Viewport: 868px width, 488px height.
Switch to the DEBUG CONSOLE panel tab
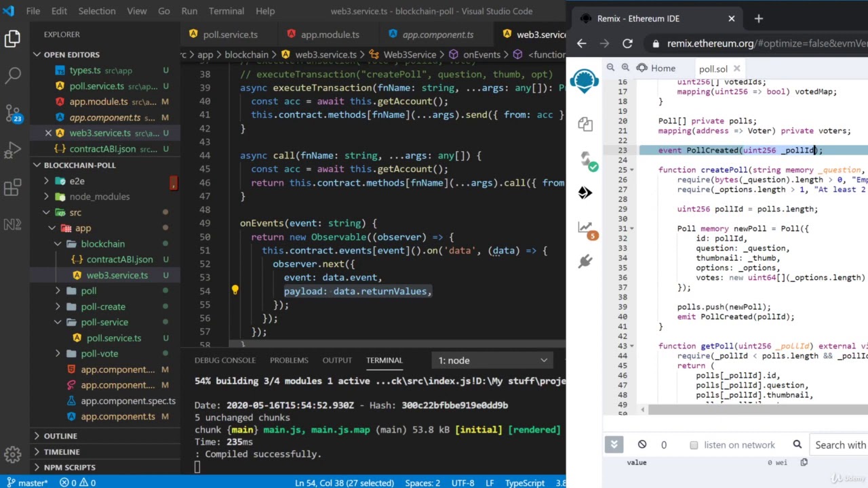pyautogui.click(x=224, y=360)
